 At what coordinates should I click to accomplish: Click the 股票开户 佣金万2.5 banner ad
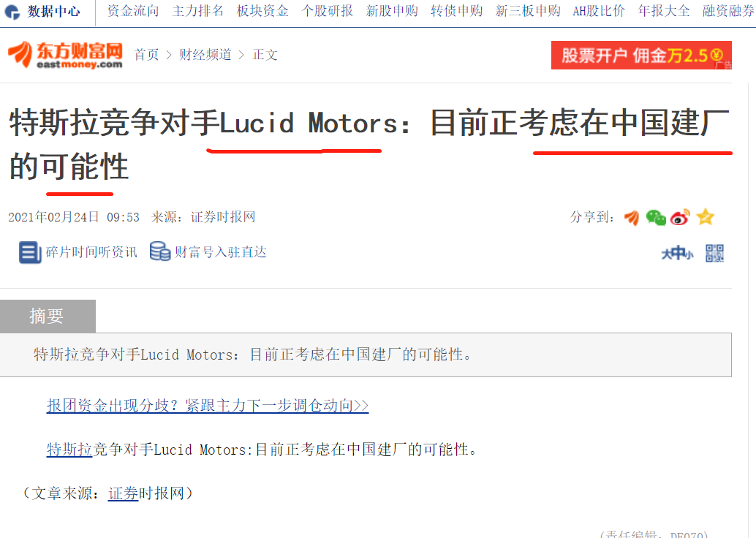pyautogui.click(x=641, y=55)
